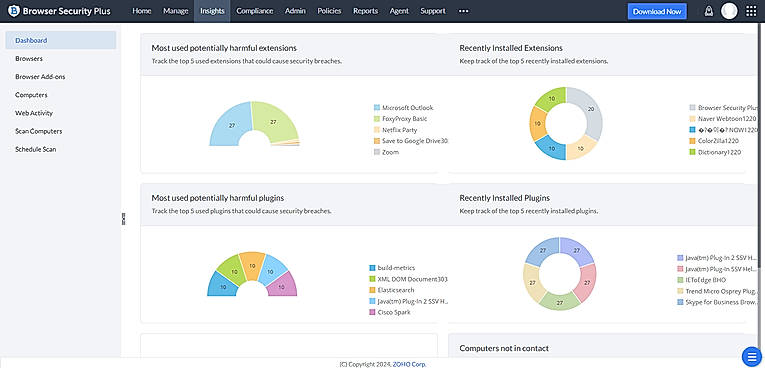Open Browser Add-ons in sidebar
Image resolution: width=765 pixels, height=368 pixels.
pos(40,77)
